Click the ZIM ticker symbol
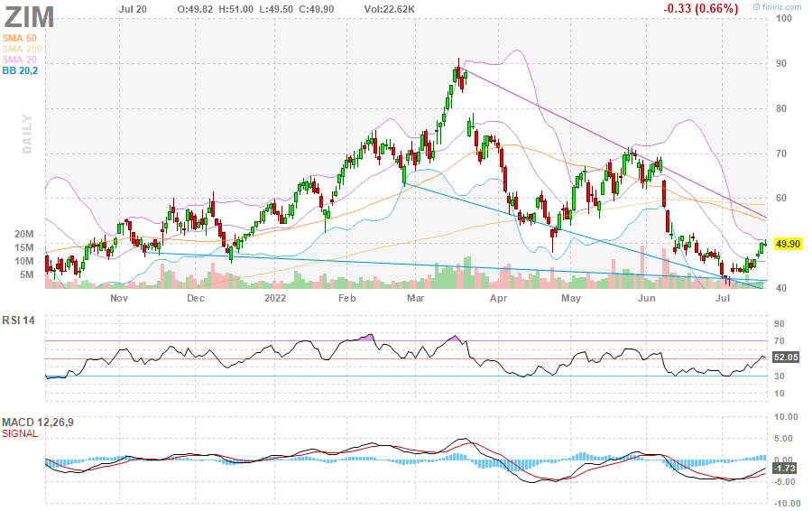The height and width of the screenshot is (511, 812). (29, 17)
